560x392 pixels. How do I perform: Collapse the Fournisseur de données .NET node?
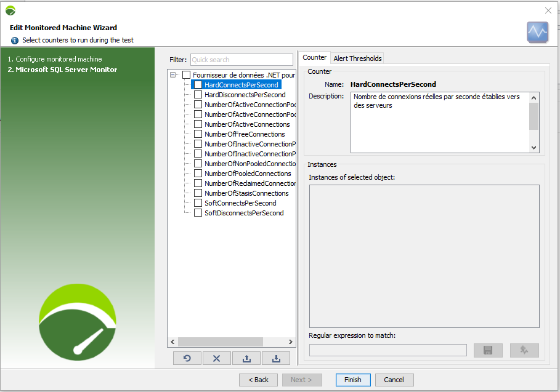(174, 75)
